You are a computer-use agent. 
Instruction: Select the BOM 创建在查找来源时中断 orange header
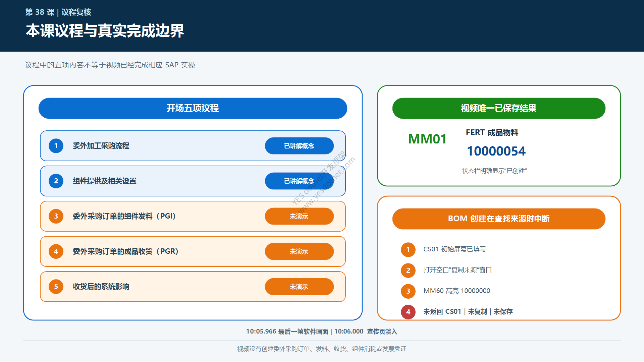point(499,219)
